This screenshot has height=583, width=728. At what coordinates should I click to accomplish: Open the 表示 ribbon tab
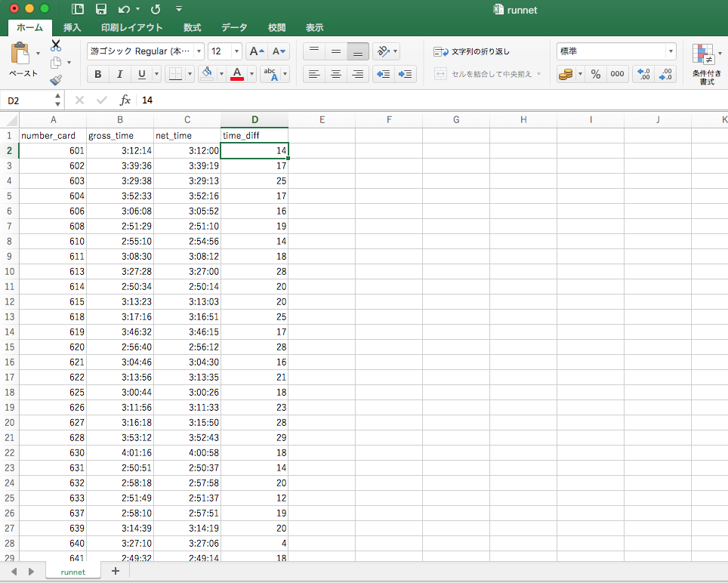314,27
